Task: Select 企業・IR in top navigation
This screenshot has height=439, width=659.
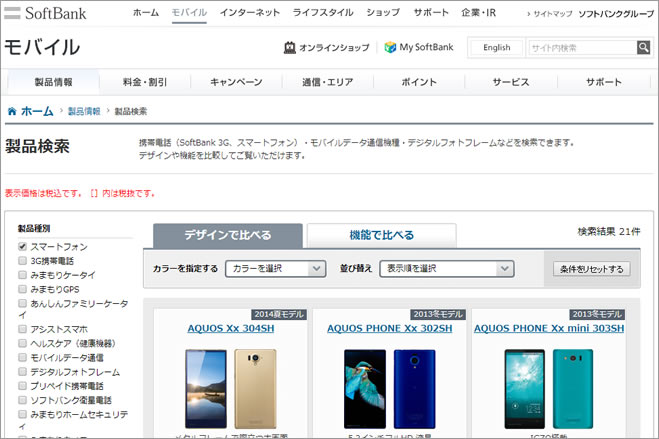Action: [x=478, y=13]
